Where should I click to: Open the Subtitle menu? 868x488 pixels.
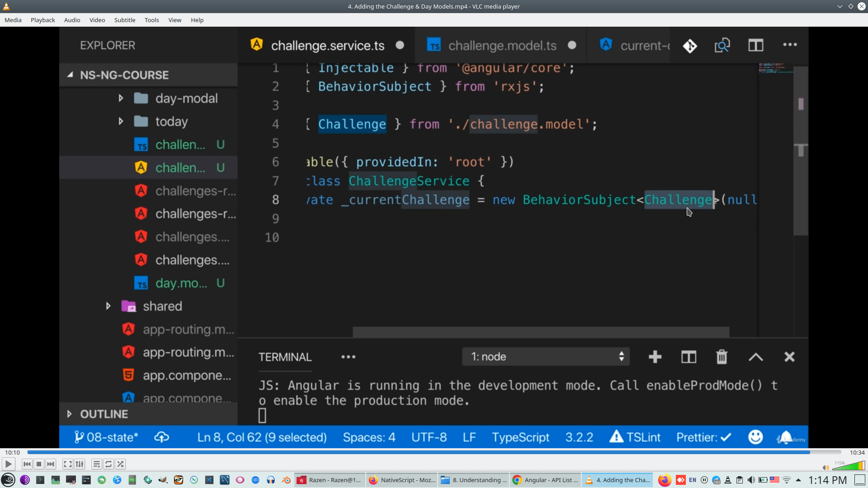pyautogui.click(x=124, y=20)
